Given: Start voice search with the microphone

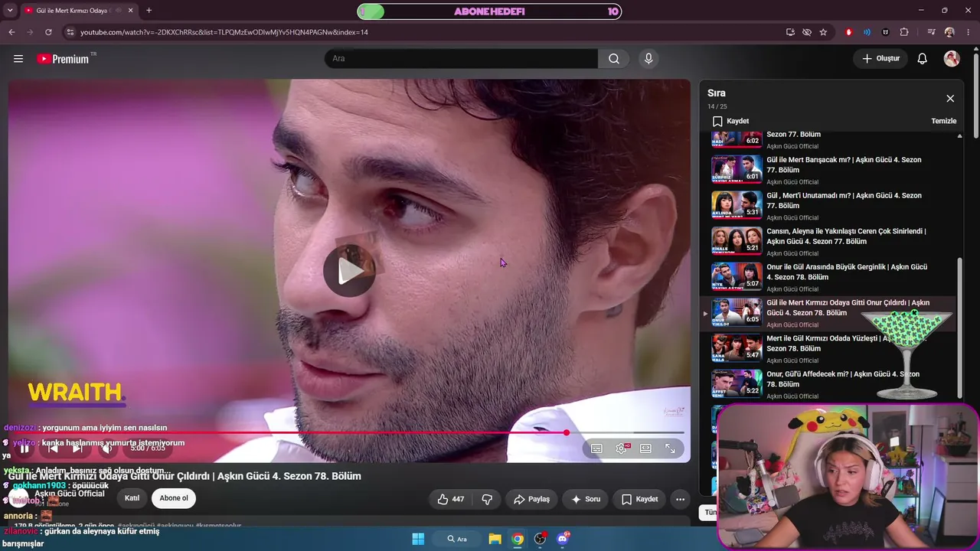Looking at the screenshot, I should pos(648,59).
